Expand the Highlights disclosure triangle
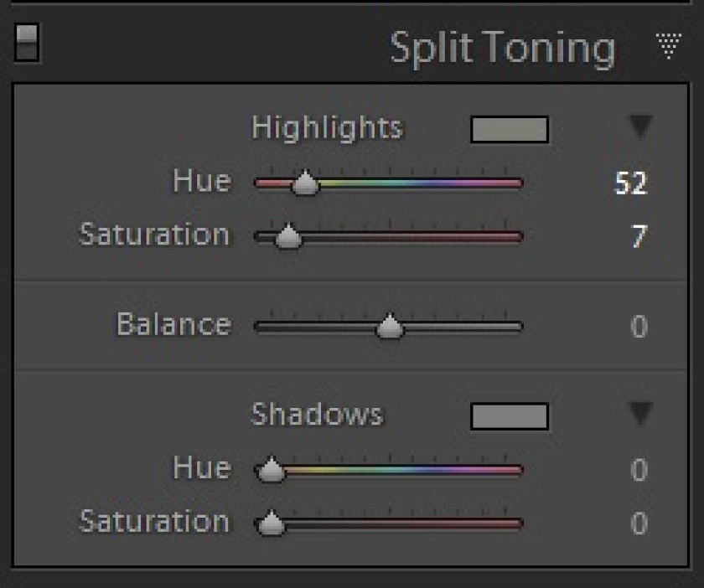704x588 pixels. 640,128
